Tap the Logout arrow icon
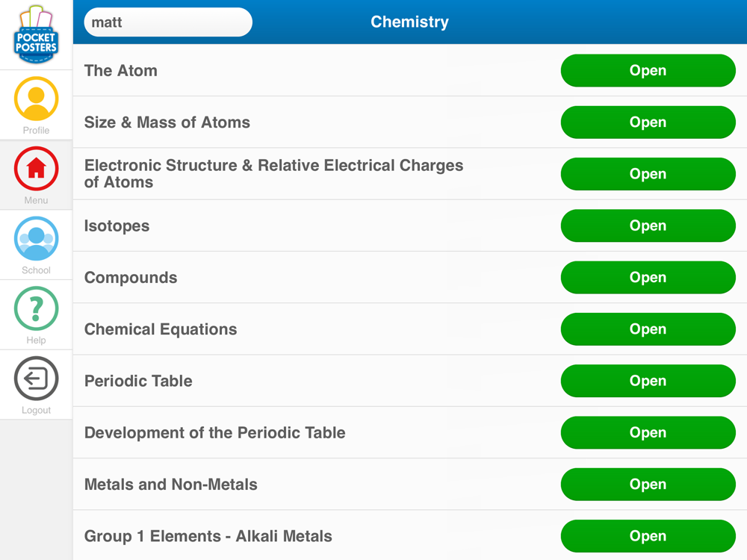747x560 pixels. [x=36, y=379]
